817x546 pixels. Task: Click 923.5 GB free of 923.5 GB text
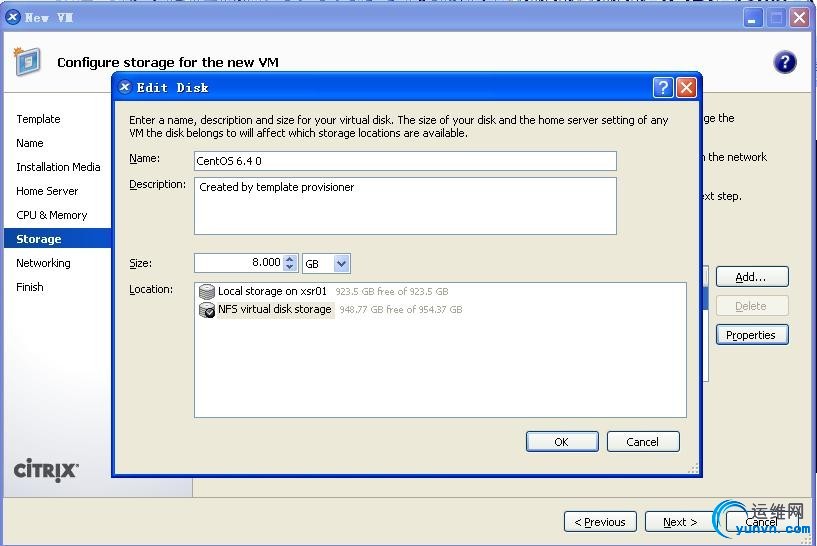392,292
